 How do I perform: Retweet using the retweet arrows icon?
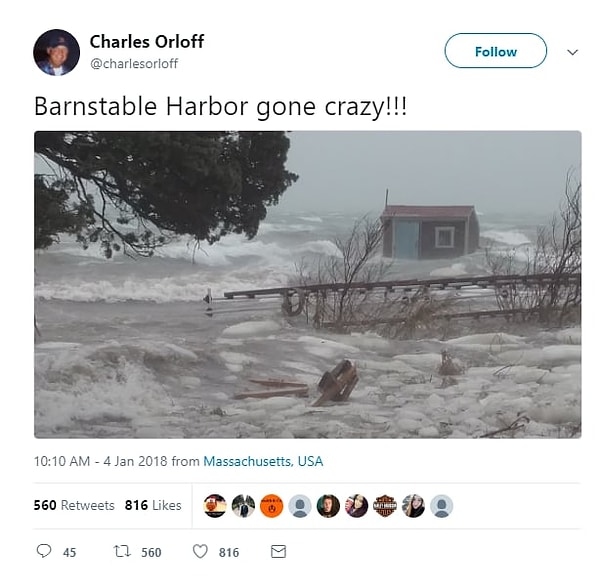click(122, 551)
